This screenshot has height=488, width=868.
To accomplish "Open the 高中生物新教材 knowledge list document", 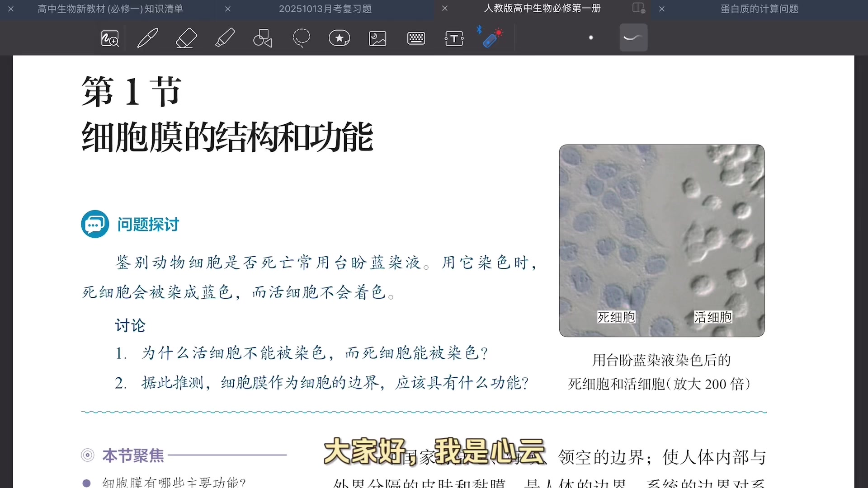I will coord(110,9).
